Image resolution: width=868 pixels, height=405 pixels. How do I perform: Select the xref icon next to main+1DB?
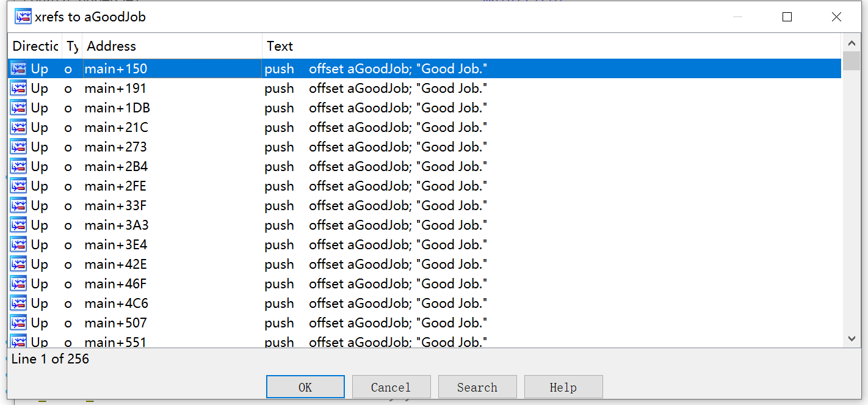pyautogui.click(x=19, y=108)
